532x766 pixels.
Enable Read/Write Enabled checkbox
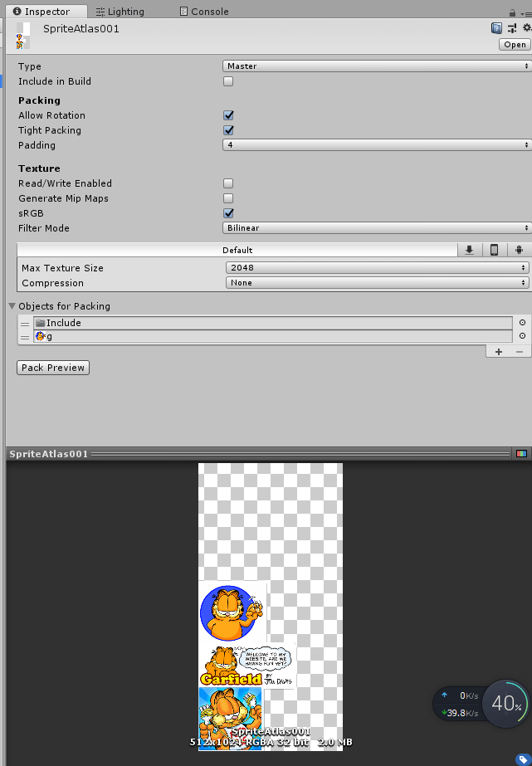coord(228,183)
